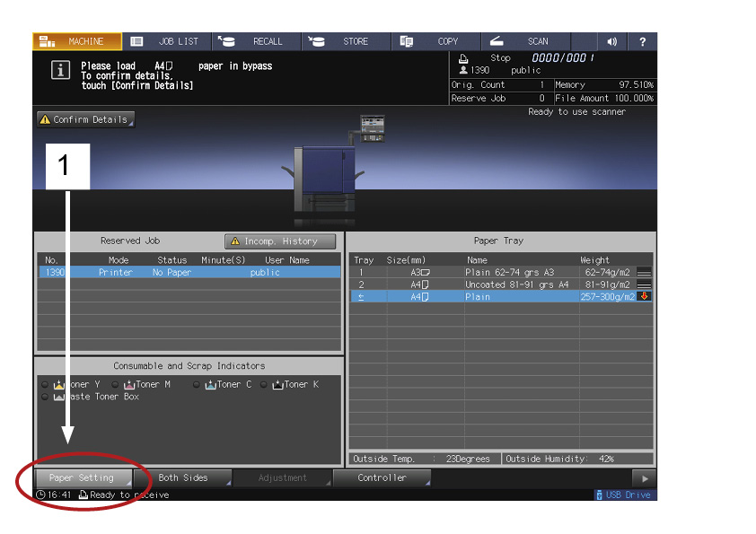Screen dimensions: 756x534
Task: Click the USB Drive status indicator
Action: point(624,495)
